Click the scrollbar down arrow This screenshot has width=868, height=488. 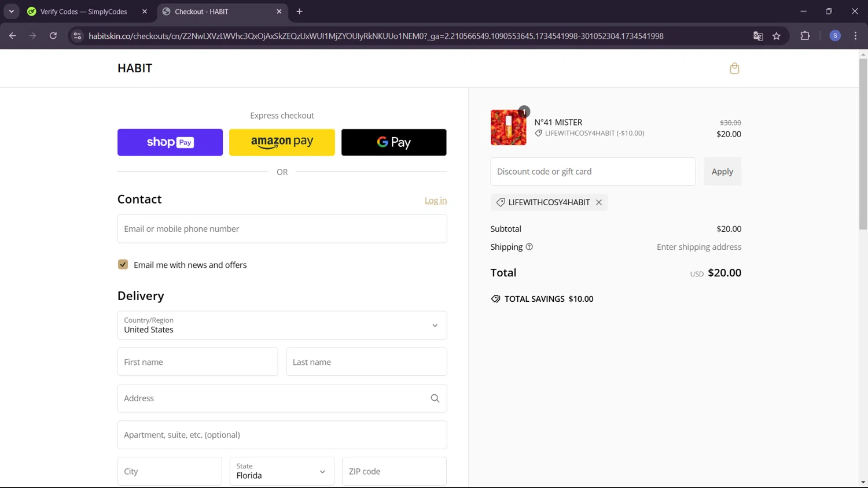tap(863, 482)
